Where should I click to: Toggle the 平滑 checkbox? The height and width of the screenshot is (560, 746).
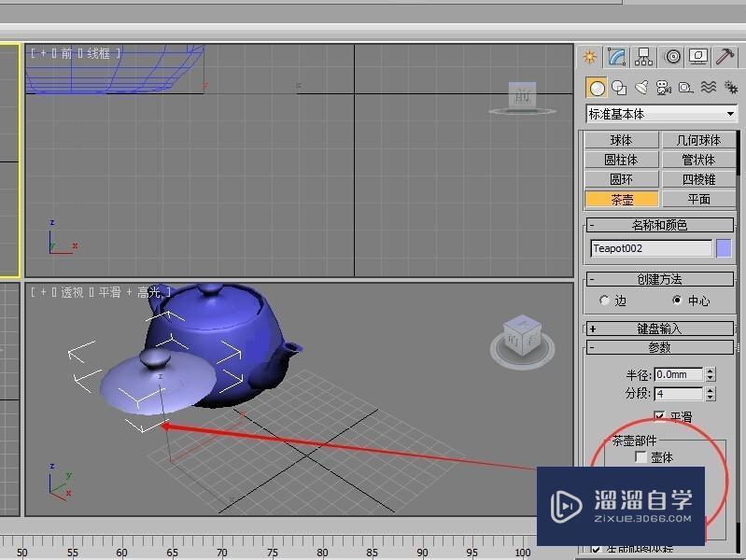[659, 416]
